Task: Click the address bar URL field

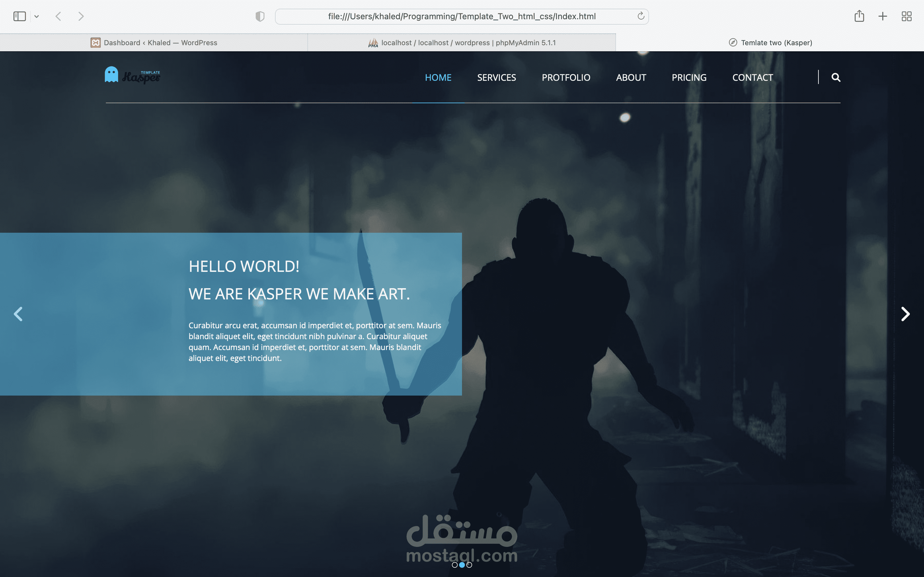Action: pyautogui.click(x=461, y=16)
